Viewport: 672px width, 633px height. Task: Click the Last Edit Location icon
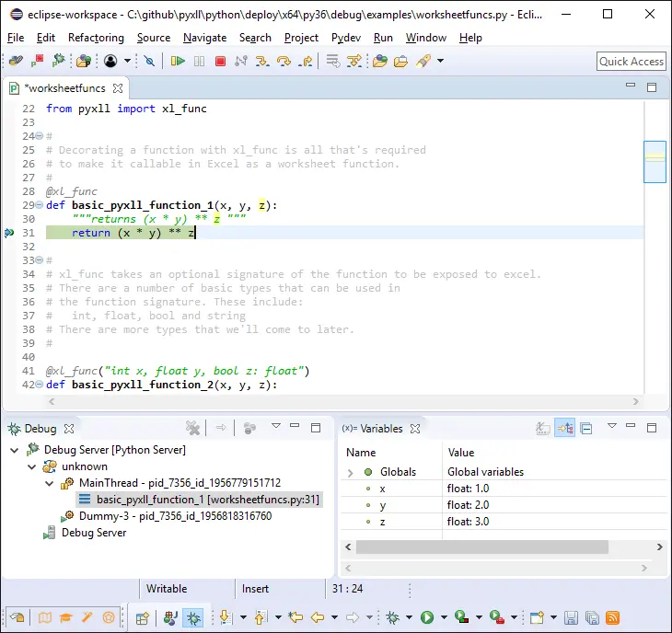(x=295, y=617)
